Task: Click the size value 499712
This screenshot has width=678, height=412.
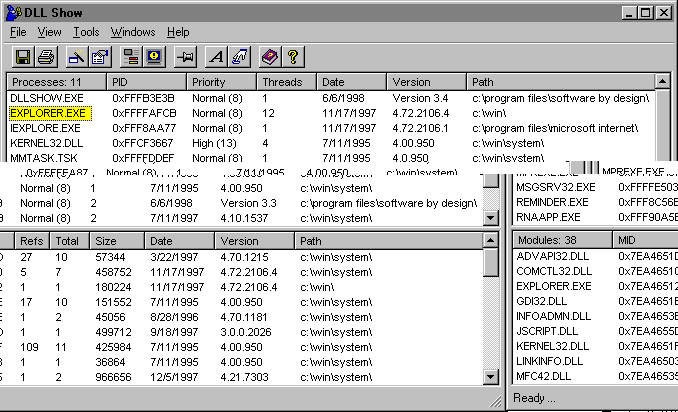Action: [113, 332]
